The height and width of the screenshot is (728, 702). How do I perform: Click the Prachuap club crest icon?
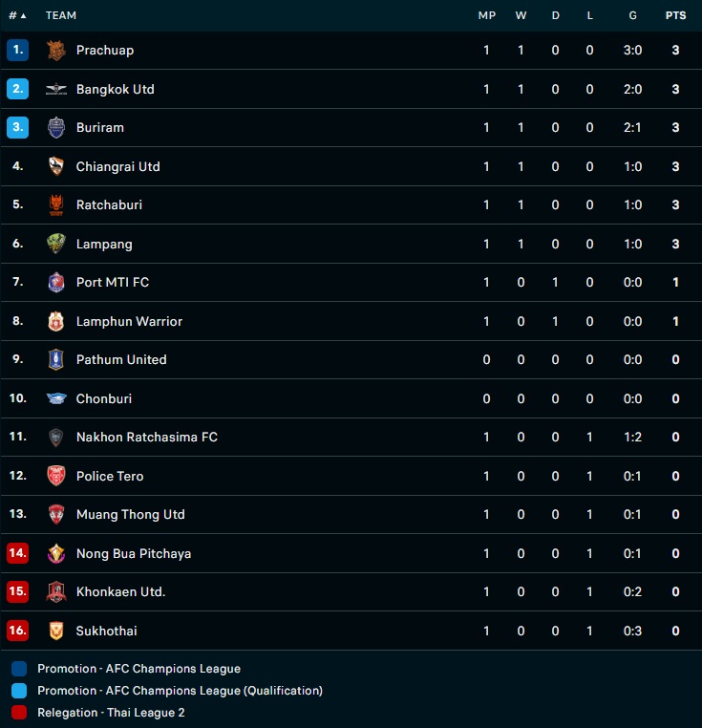pyautogui.click(x=56, y=51)
